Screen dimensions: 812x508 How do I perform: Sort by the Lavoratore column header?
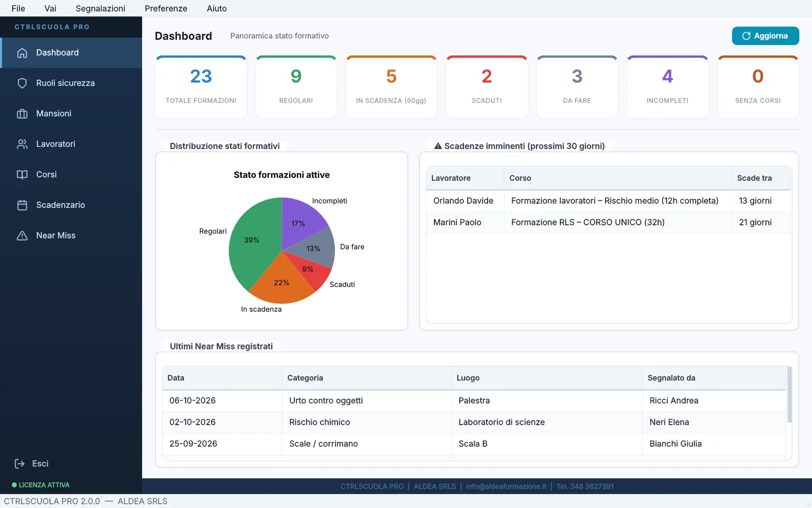pos(465,178)
